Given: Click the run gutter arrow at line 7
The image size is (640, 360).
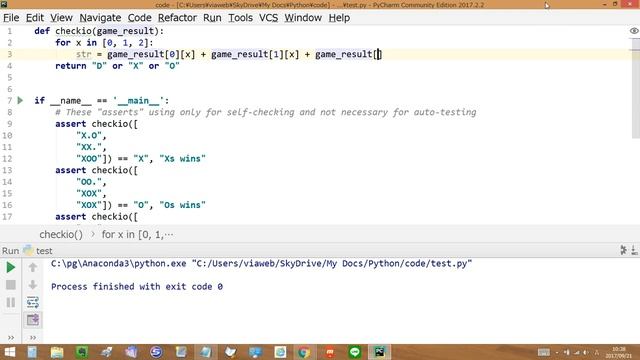Looking at the screenshot, I should (x=20, y=100).
